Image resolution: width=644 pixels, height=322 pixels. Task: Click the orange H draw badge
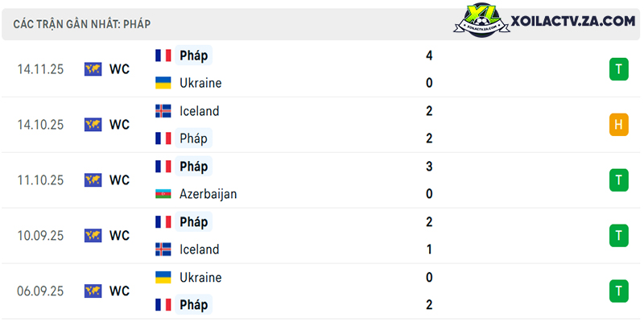coord(619,125)
